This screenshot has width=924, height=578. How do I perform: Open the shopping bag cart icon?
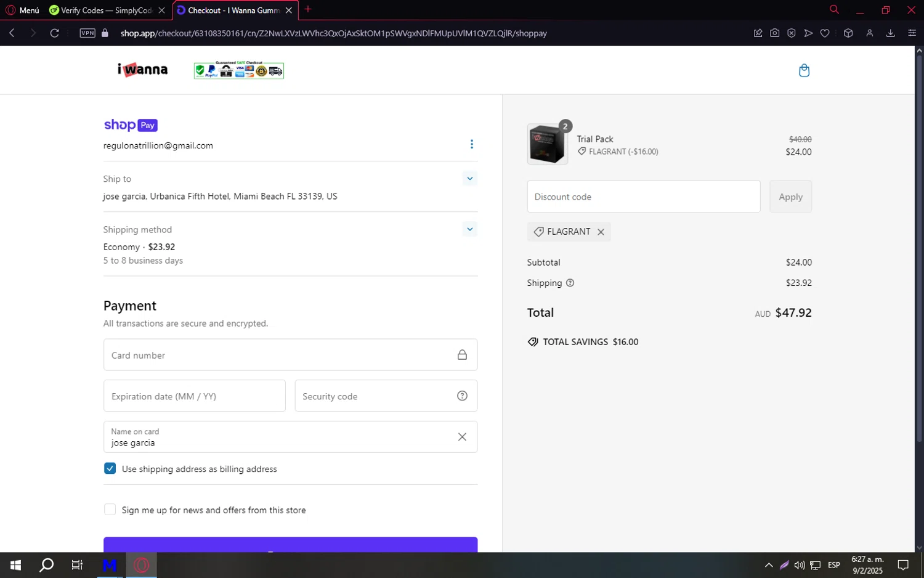804,70
